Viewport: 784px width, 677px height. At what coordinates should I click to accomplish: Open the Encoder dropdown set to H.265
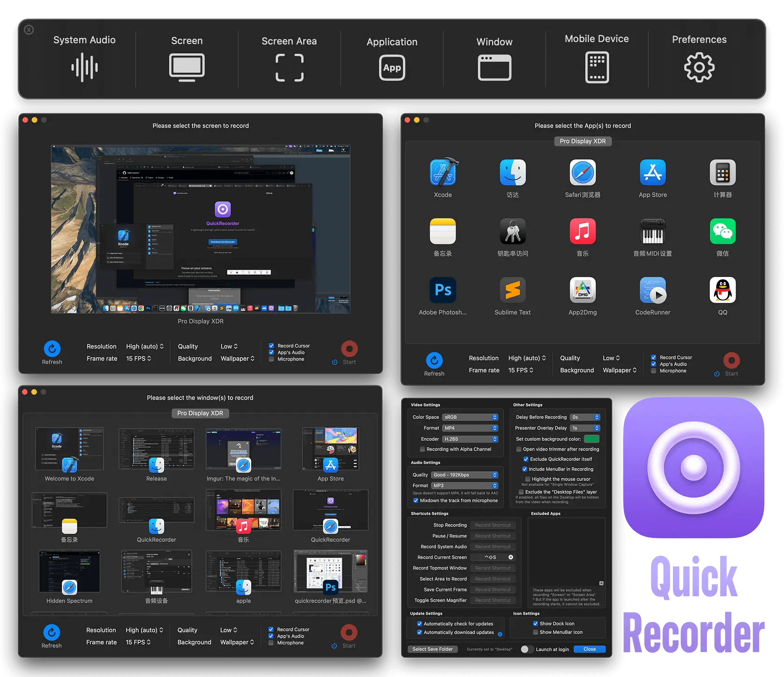[470, 439]
